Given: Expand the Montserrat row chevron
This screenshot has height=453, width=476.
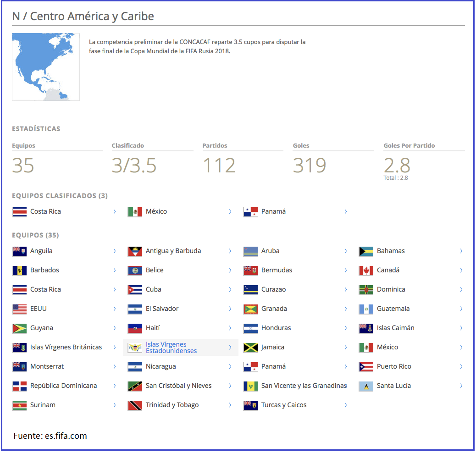Looking at the screenshot, I should [x=115, y=366].
